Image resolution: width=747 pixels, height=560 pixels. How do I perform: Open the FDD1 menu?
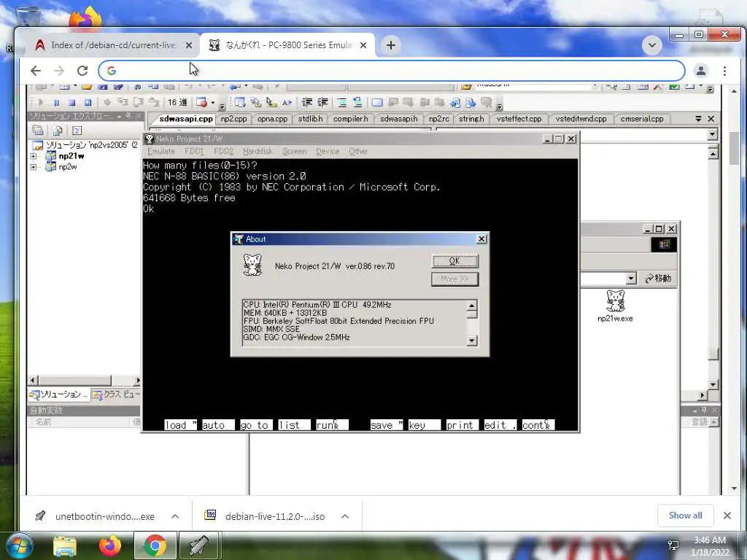[194, 152]
